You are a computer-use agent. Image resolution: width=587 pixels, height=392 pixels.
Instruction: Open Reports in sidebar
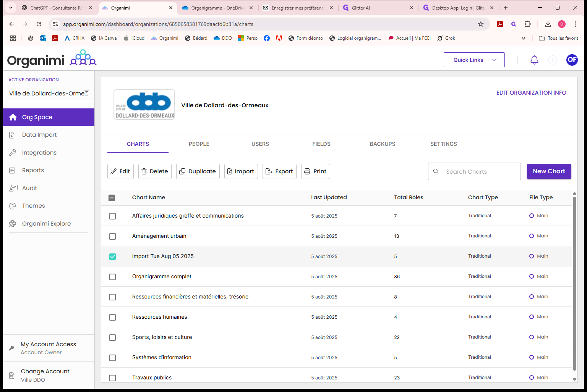click(x=49, y=170)
